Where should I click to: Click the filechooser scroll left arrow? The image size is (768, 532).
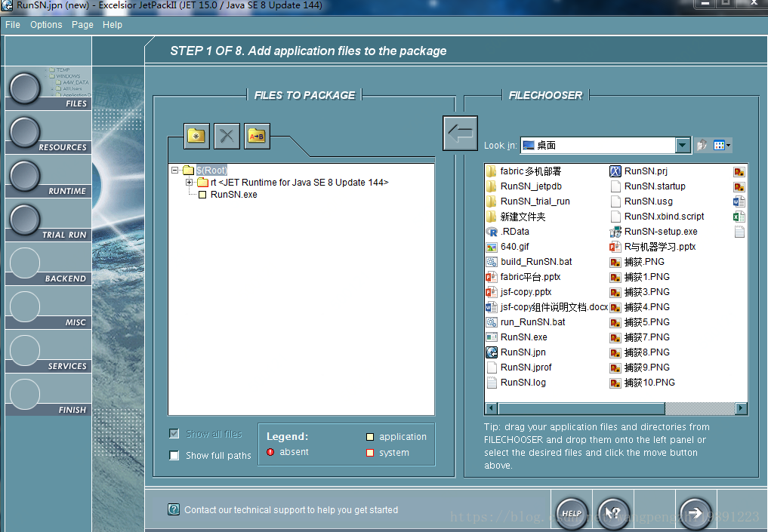492,408
